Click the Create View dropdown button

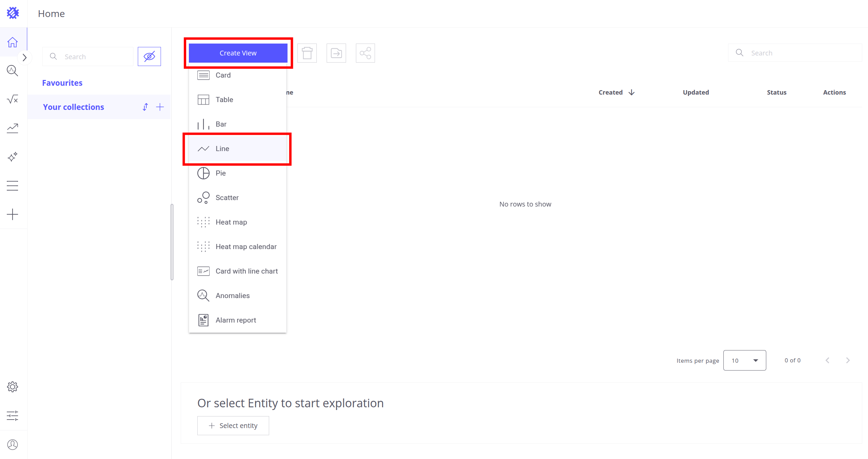click(x=238, y=53)
